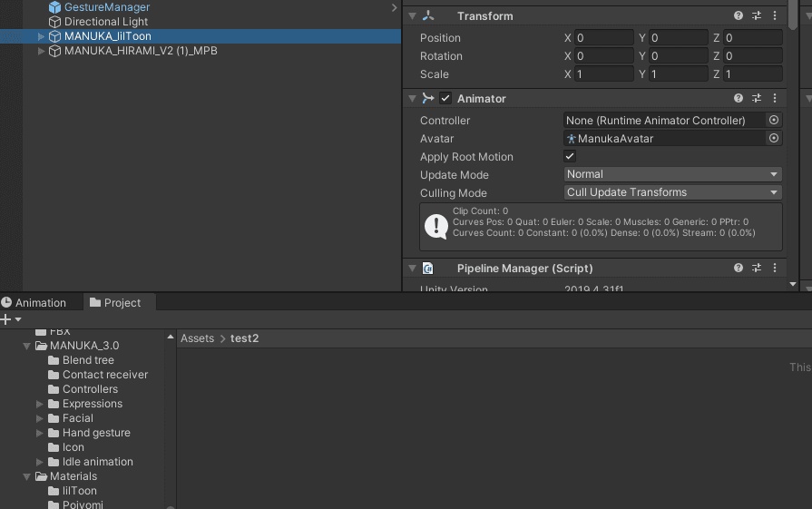Viewport: 812px width, 509px height.
Task: Expand the Facial folder arrow
Action: pyautogui.click(x=40, y=418)
